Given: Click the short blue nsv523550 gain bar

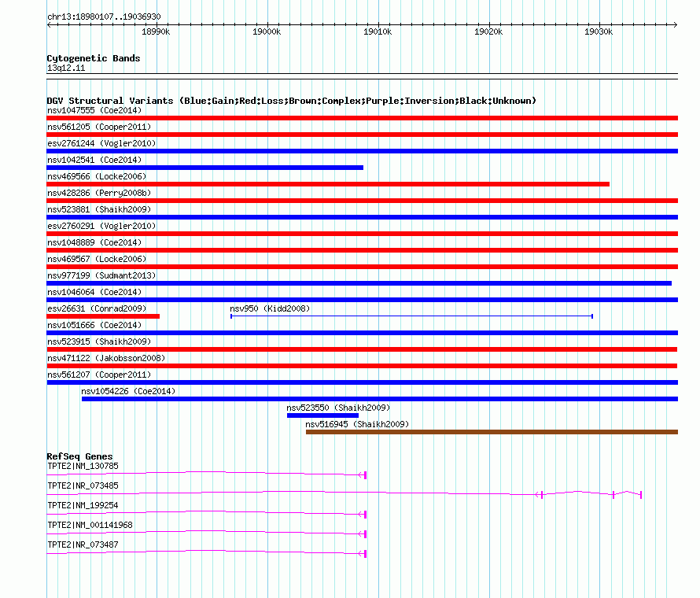Looking at the screenshot, I should click(x=322, y=415).
